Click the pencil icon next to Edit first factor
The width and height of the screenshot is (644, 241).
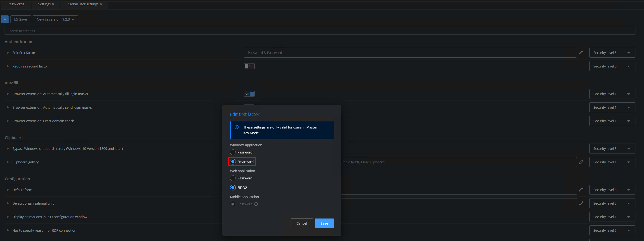tap(581, 53)
